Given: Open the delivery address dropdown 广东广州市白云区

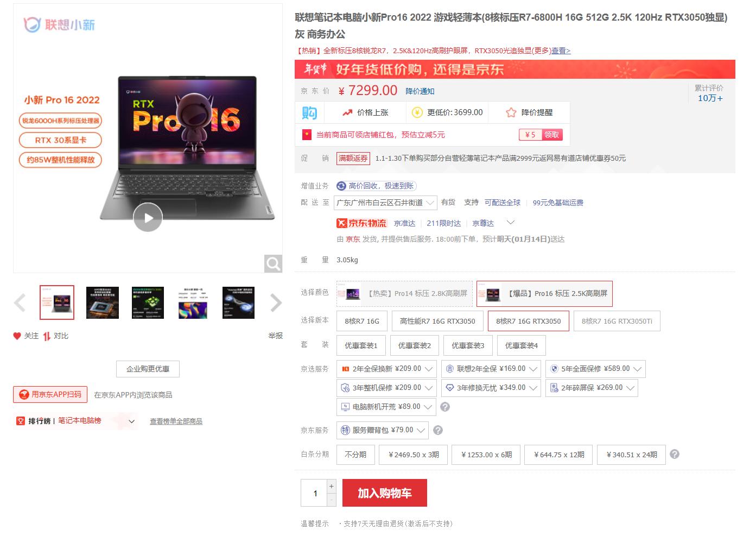Looking at the screenshot, I should click(386, 203).
